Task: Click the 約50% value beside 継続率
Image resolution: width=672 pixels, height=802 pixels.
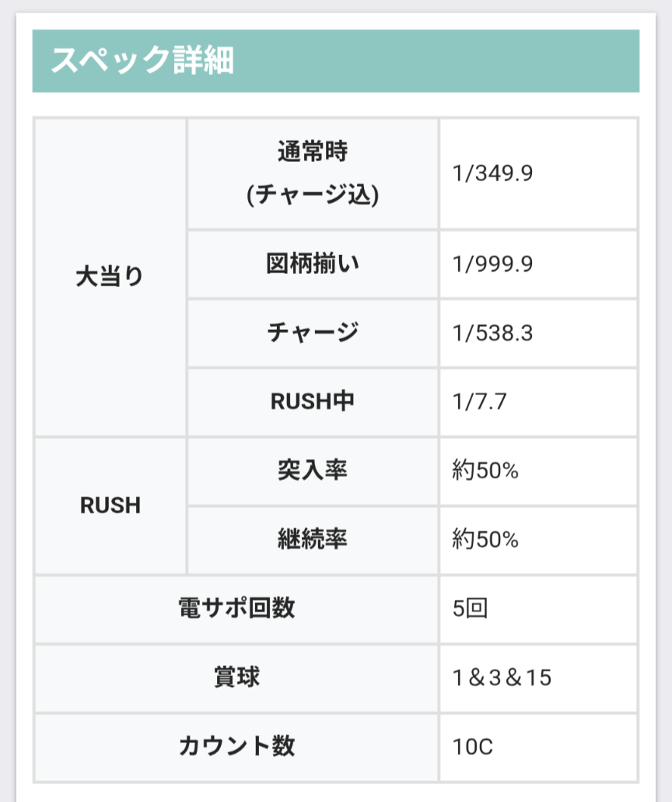Action: [485, 539]
